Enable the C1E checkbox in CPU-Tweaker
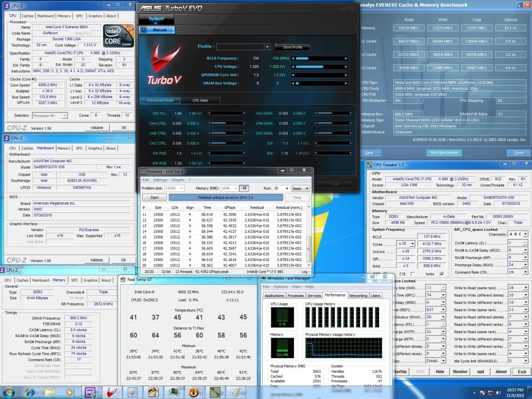 click(412, 274)
